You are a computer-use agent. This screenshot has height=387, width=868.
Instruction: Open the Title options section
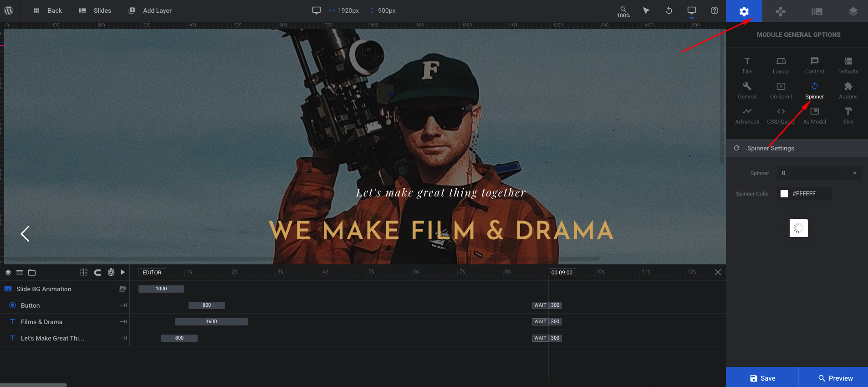747,66
